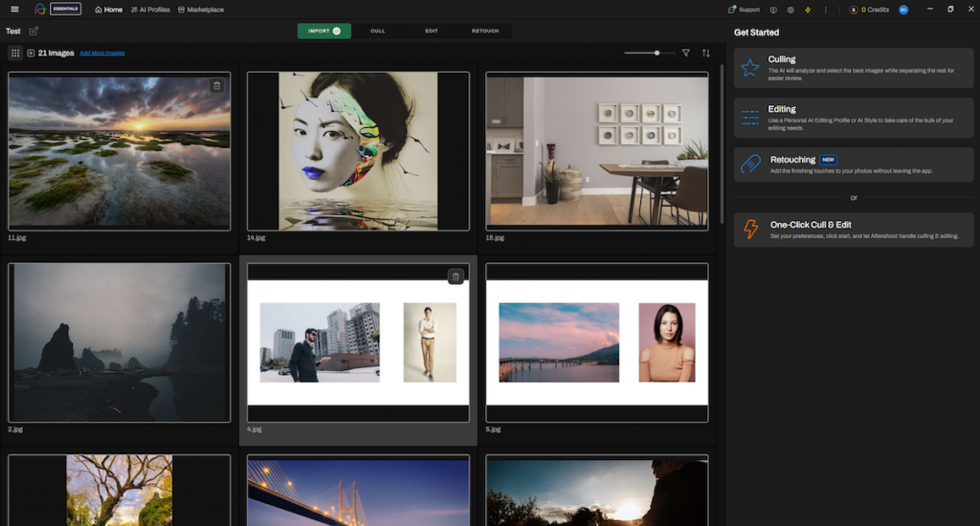Image resolution: width=980 pixels, height=526 pixels.
Task: Open the hamburger menu
Action: (13, 10)
